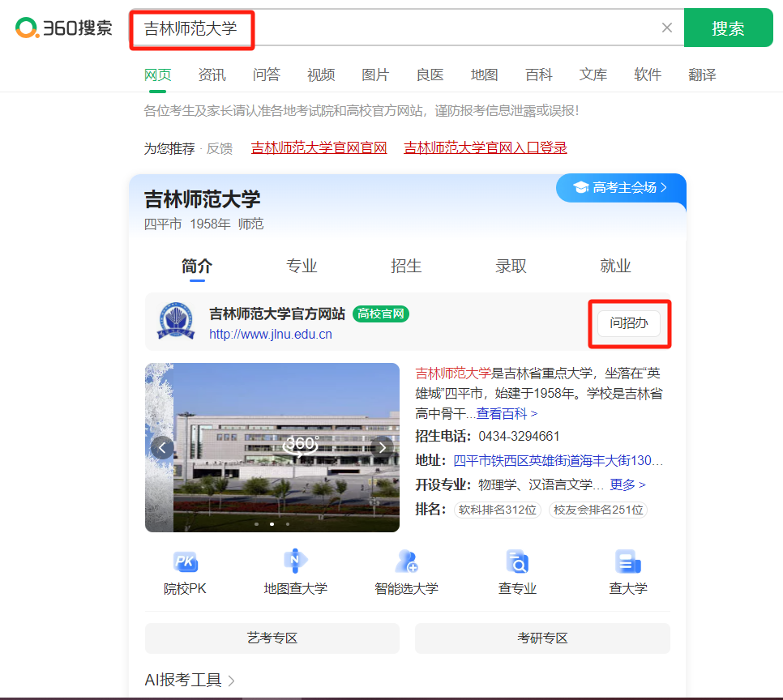This screenshot has width=783, height=700.
Task: Jump to the first campus photo dot
Action: [x=257, y=524]
